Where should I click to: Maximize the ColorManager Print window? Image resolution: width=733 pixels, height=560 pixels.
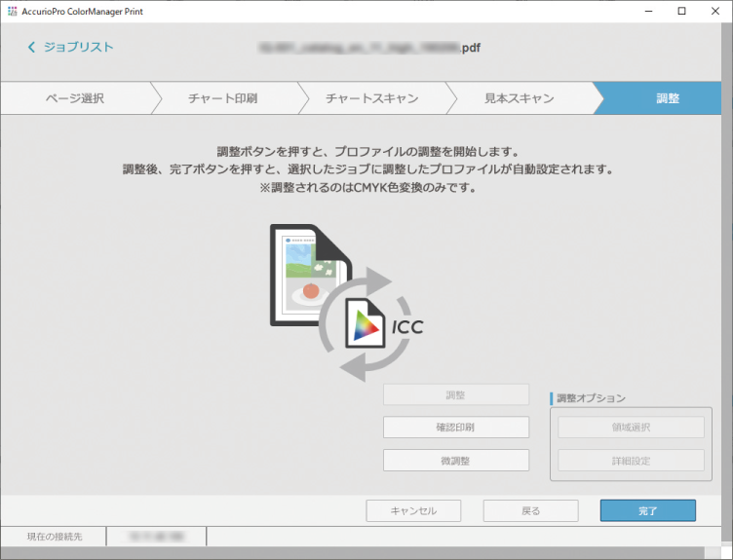[681, 11]
